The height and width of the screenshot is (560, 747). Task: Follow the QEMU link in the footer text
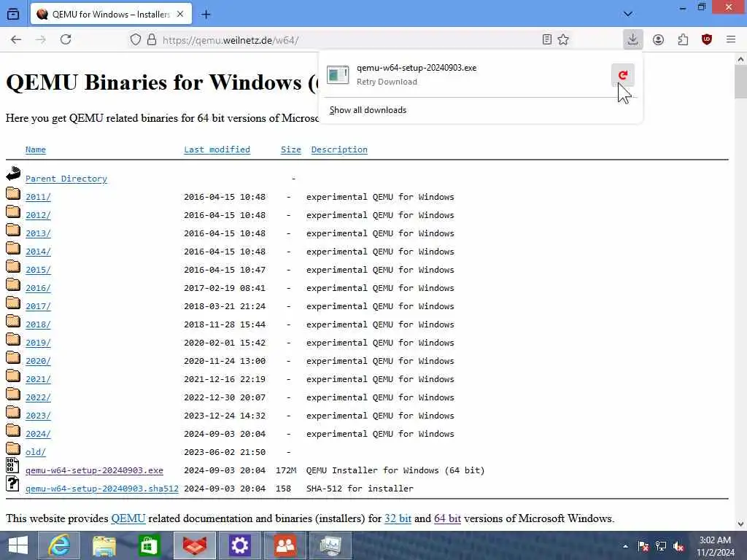pyautogui.click(x=128, y=518)
